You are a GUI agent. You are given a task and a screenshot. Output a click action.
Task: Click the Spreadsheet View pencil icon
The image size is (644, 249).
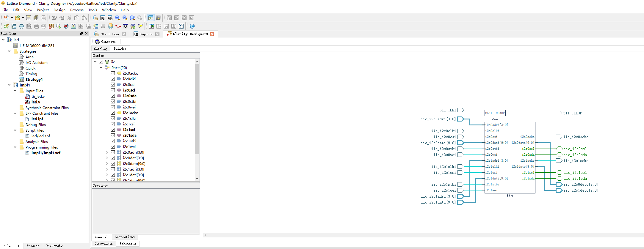7,26
